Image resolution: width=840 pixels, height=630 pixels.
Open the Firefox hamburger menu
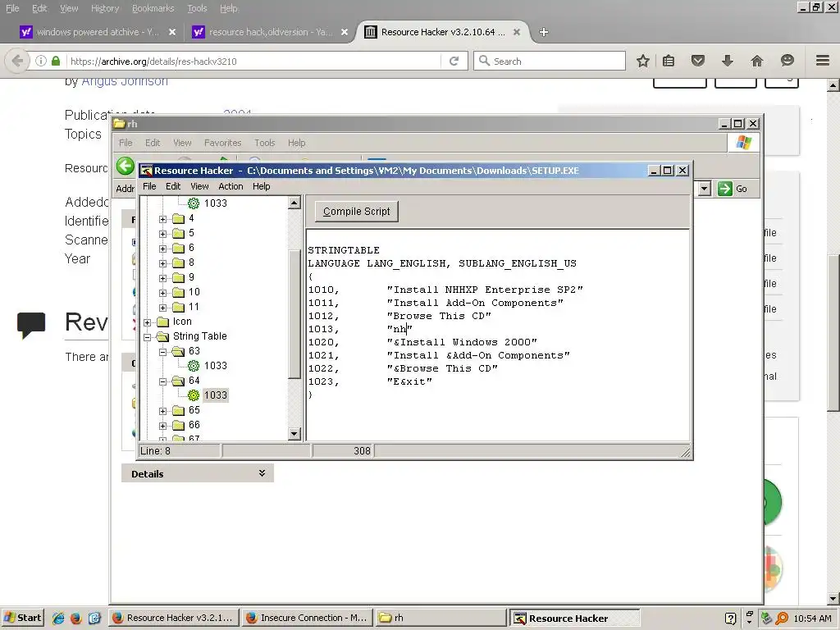pos(822,61)
